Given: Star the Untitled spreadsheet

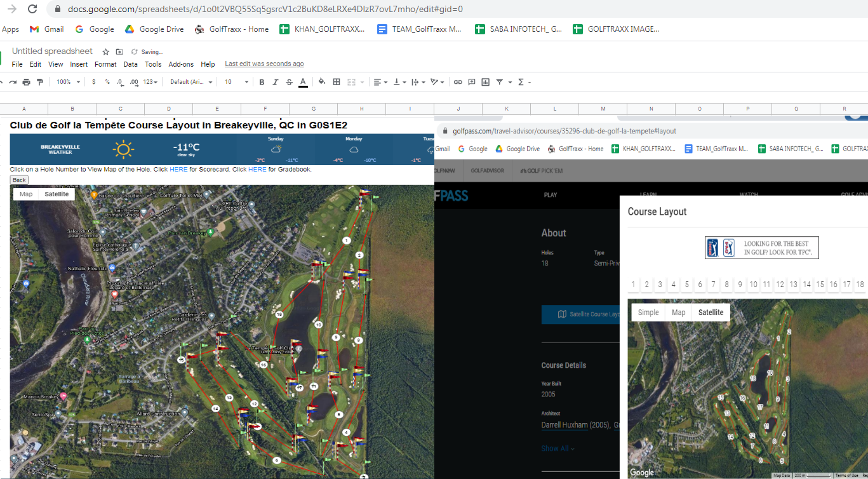Looking at the screenshot, I should click(x=105, y=51).
